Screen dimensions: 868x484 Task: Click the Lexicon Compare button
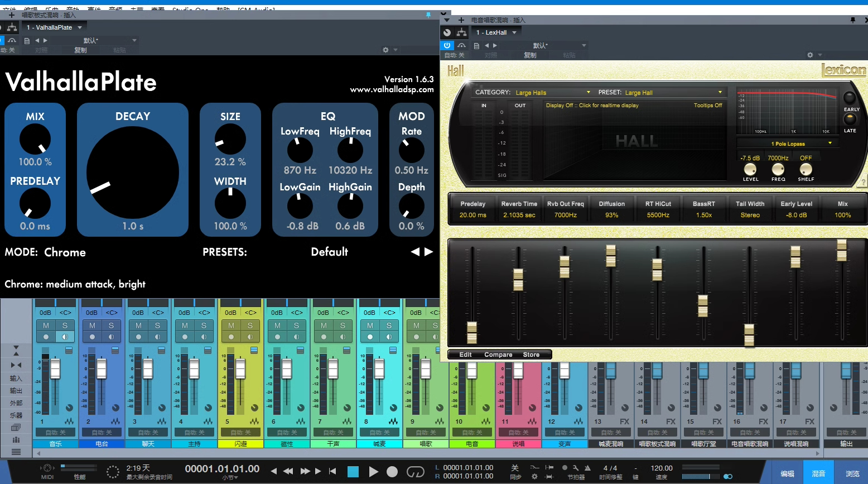click(498, 354)
